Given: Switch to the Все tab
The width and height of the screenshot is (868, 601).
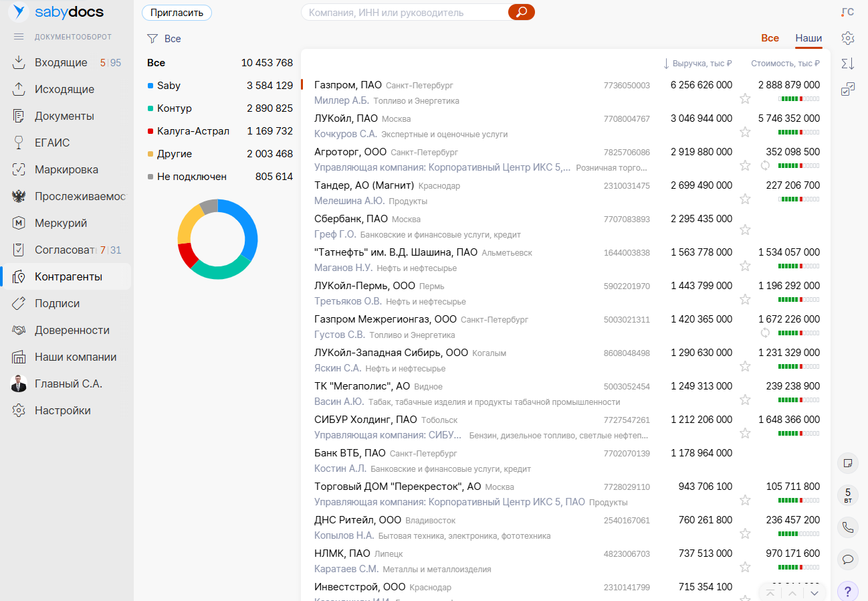Looking at the screenshot, I should 770,38.
